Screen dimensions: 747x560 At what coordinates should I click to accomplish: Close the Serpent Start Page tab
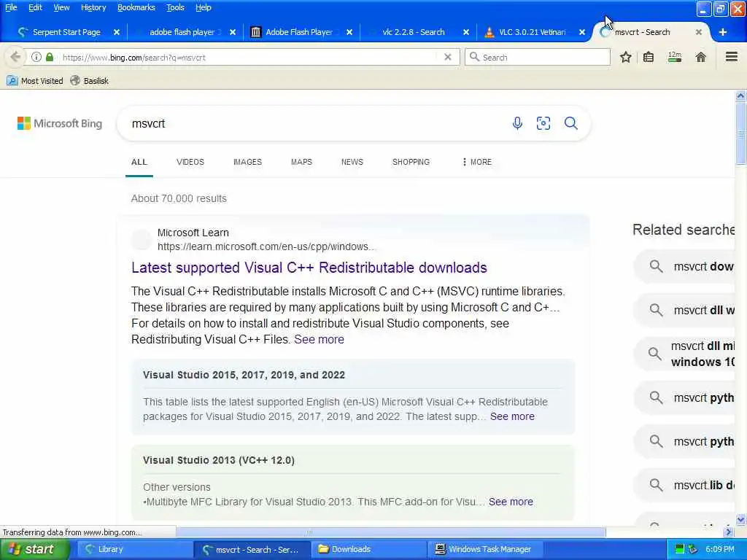[x=117, y=32]
